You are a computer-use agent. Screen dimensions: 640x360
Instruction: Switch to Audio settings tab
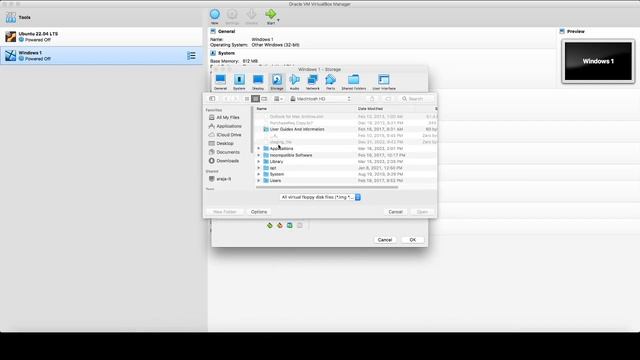click(x=294, y=82)
